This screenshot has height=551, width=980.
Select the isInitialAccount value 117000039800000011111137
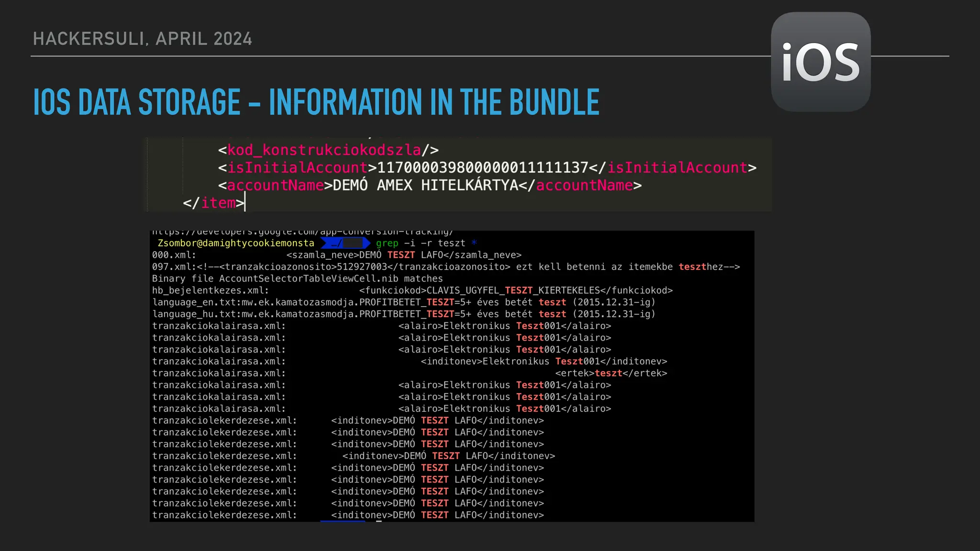pyautogui.click(x=483, y=167)
